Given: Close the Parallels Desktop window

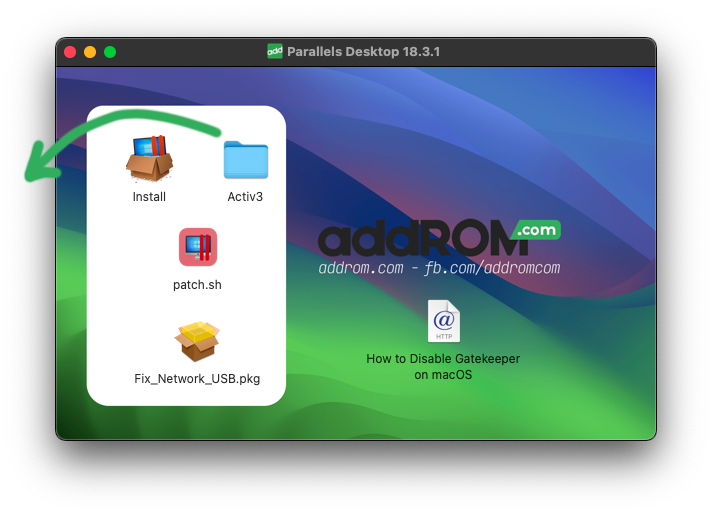Looking at the screenshot, I should tap(70, 52).
